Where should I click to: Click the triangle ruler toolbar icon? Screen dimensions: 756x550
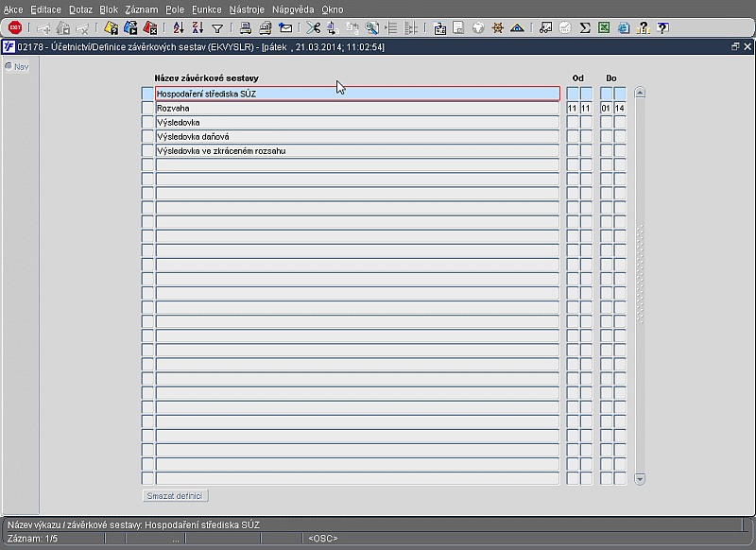click(517, 27)
